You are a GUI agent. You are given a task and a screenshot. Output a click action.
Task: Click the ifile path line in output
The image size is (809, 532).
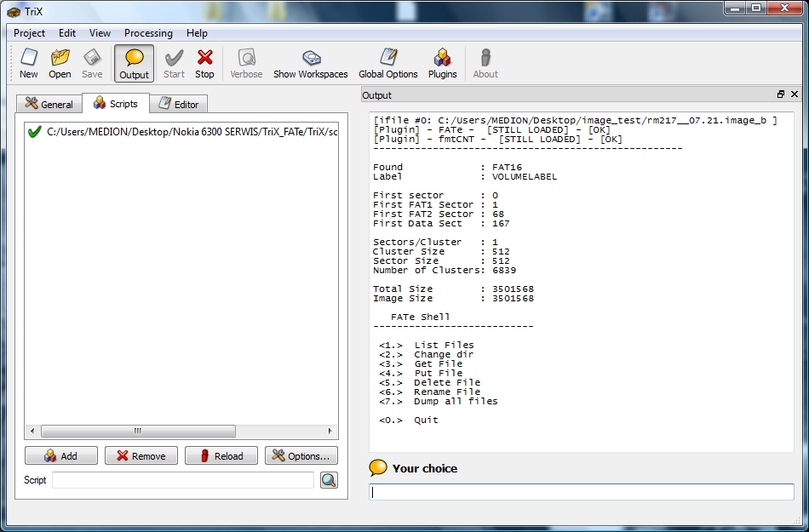(x=576, y=120)
